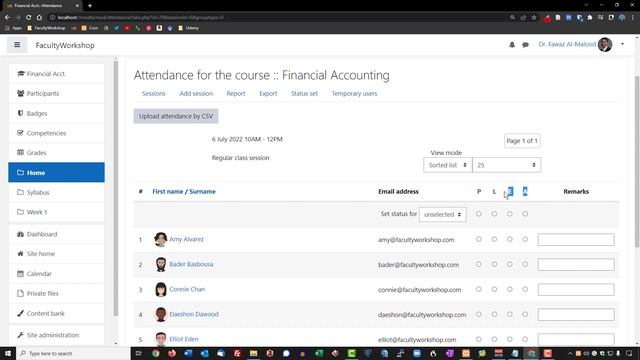Mark Daeshon Dawood as Late
The height and width of the screenshot is (360, 640).
pos(494,314)
